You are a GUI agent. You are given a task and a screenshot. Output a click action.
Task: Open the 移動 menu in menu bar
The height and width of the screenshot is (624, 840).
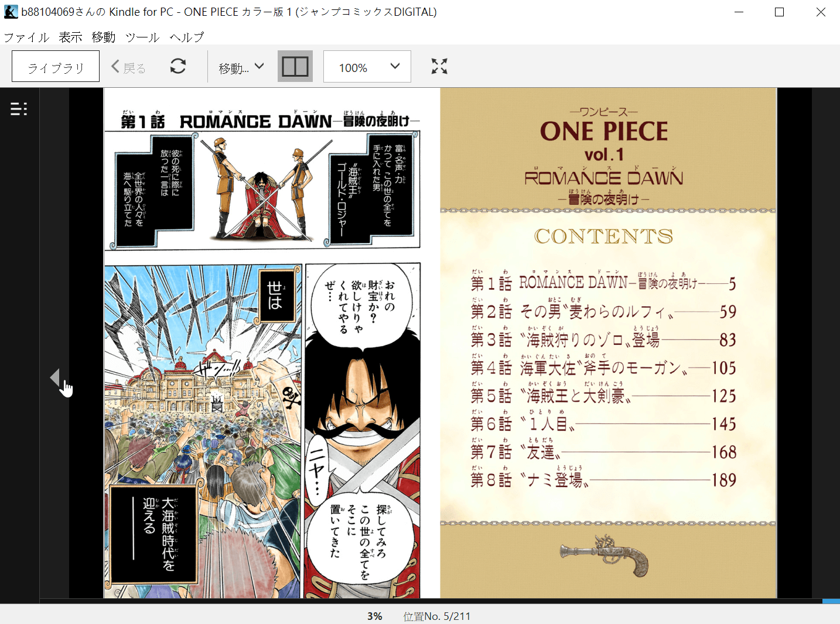pyautogui.click(x=104, y=37)
